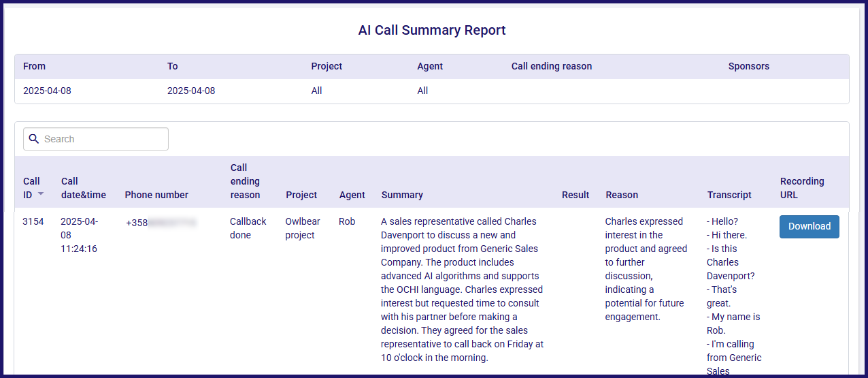Click the search magnifier icon
Viewport: 868px width, 378px height.
(33, 139)
